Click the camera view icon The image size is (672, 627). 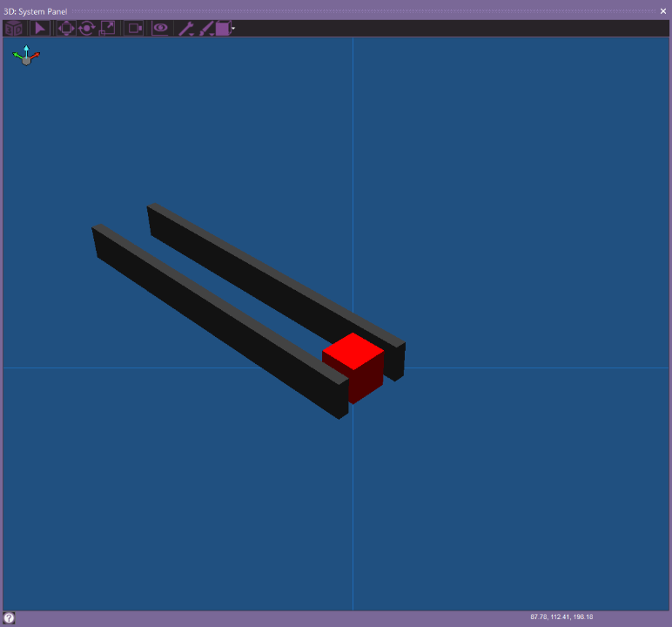[135, 29]
